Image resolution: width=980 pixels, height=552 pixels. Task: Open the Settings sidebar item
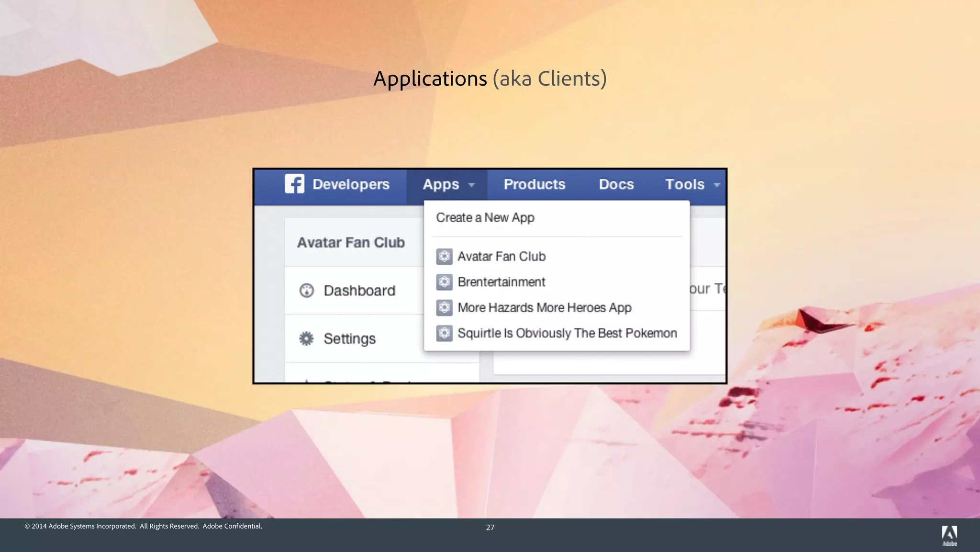354,338
